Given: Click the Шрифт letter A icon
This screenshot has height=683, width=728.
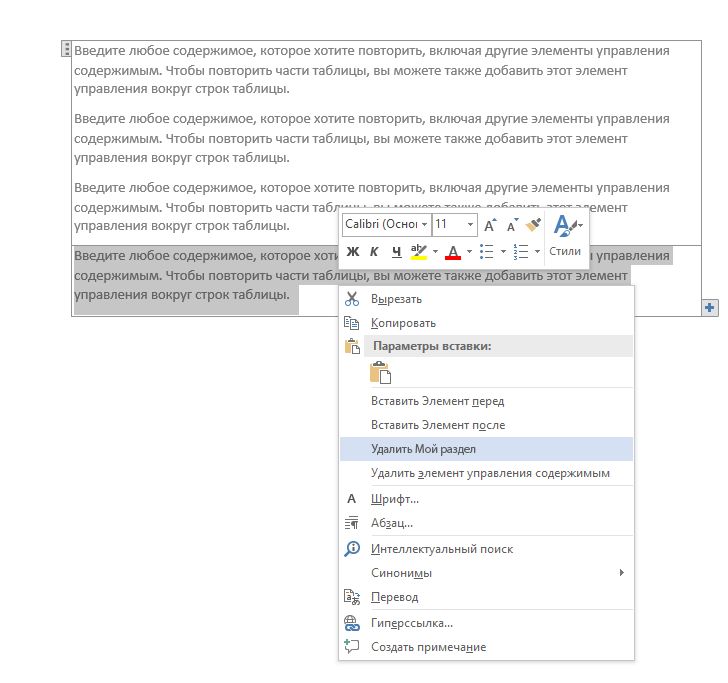Looking at the screenshot, I should pyautogui.click(x=351, y=499).
